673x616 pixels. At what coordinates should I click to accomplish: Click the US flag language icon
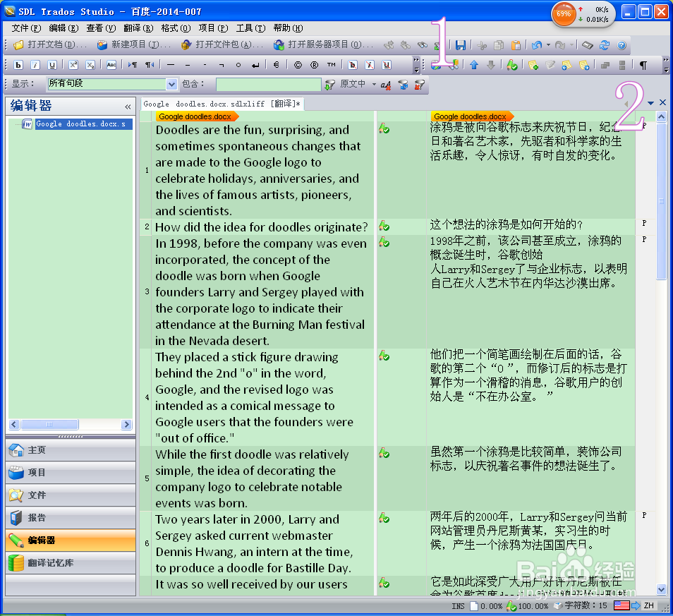coord(622,605)
